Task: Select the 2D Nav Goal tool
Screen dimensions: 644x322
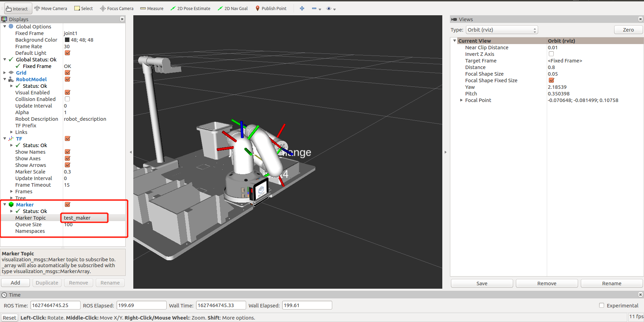Action: coord(233,9)
